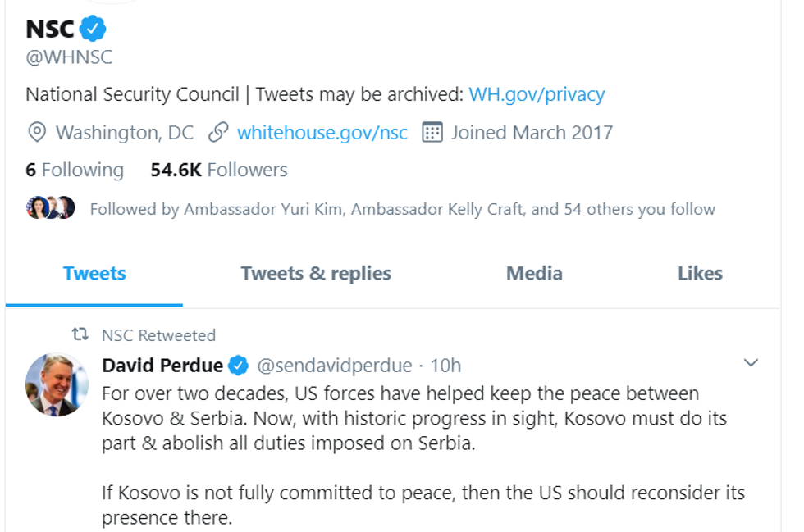Open David Perdue's profile picture
Screen dimensions: 804x532
click(57, 384)
